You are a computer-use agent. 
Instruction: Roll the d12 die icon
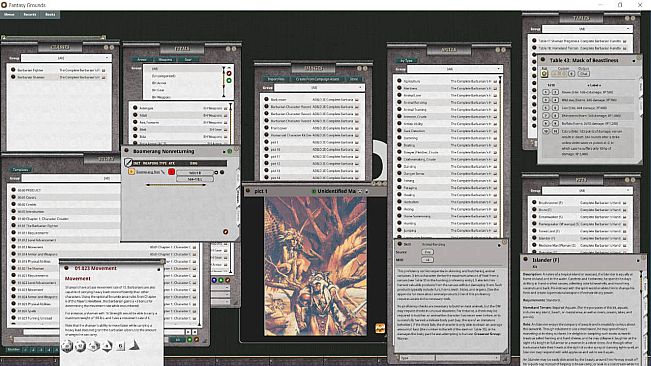[81, 345]
